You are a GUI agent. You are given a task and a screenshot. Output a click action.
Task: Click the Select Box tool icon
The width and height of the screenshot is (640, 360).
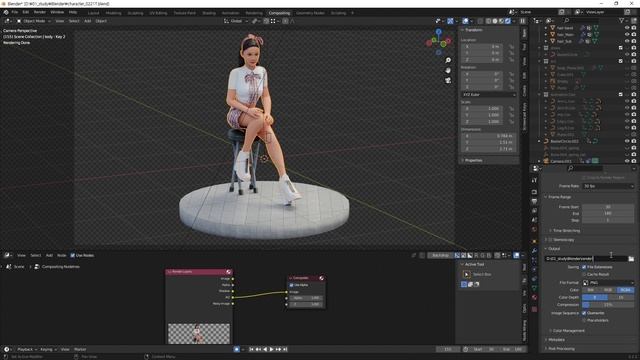point(467,275)
